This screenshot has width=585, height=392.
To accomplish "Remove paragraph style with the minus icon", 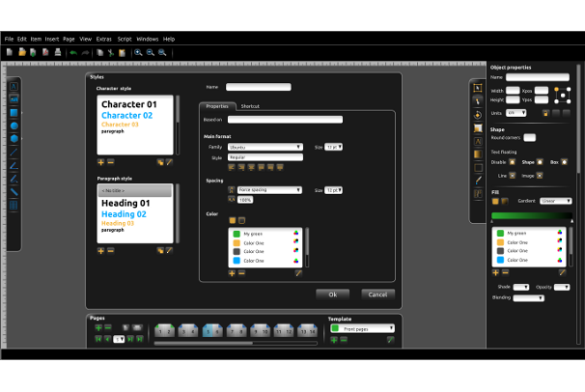I will (111, 250).
